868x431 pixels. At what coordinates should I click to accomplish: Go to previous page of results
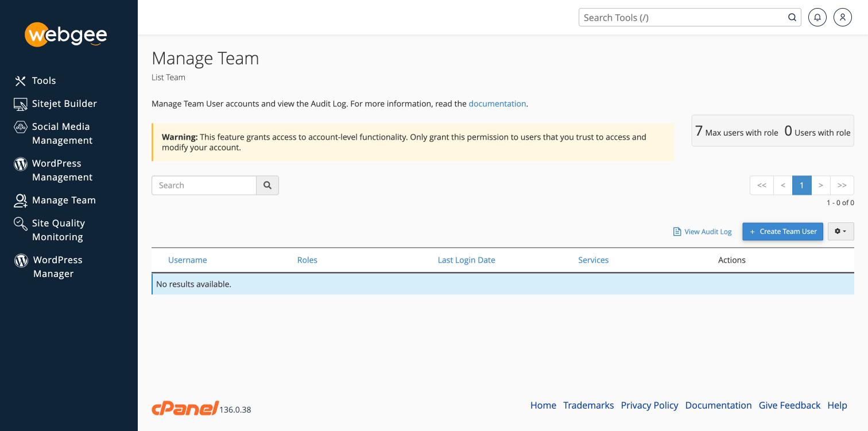coord(783,185)
